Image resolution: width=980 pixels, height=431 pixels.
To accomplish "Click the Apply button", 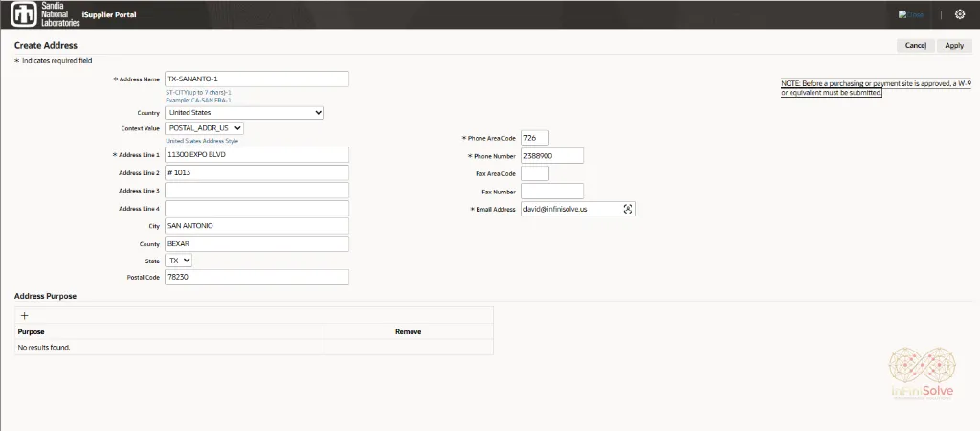I will coord(954,46).
